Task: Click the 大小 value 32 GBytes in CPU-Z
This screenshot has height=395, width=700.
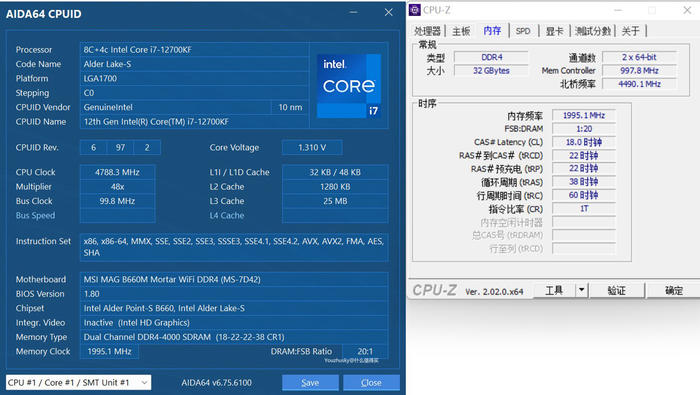Action: 492,71
